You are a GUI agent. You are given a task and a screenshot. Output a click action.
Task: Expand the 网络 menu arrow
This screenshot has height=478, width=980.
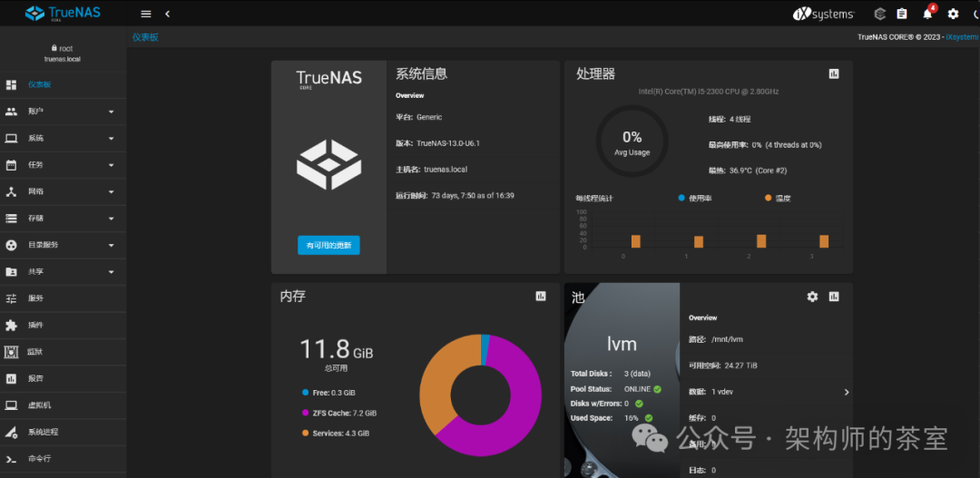[112, 191]
